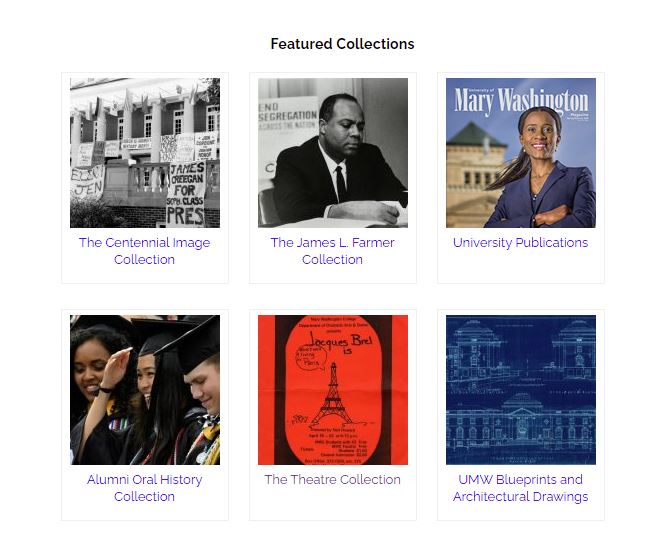Image resolution: width=649 pixels, height=540 pixels.
Task: Click the 'Jacques Brel' handwritten title on poster
Action: (x=341, y=341)
